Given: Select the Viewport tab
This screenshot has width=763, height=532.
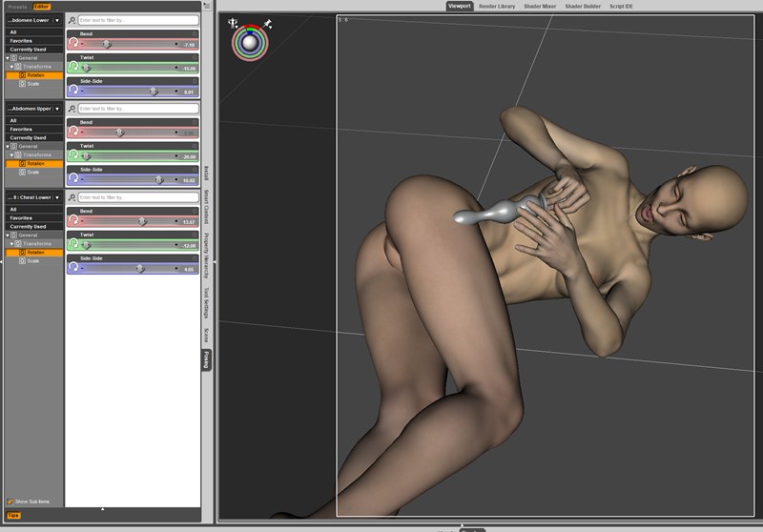Looking at the screenshot, I should coord(460,7).
